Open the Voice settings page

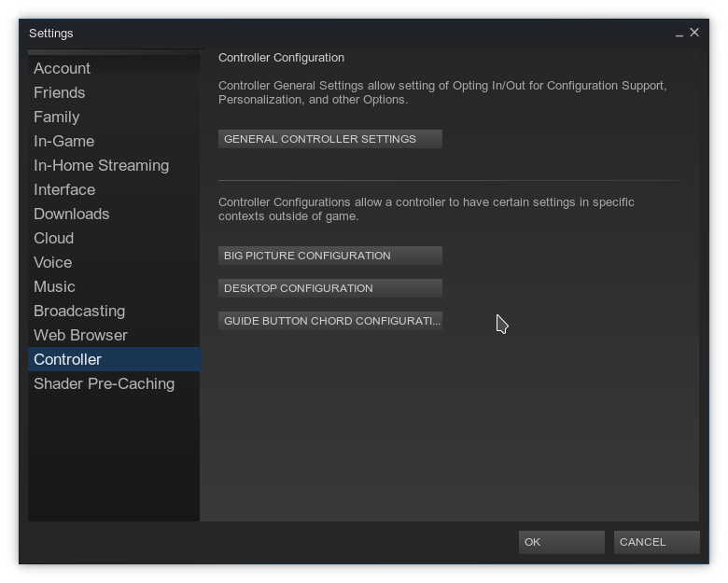tap(52, 263)
